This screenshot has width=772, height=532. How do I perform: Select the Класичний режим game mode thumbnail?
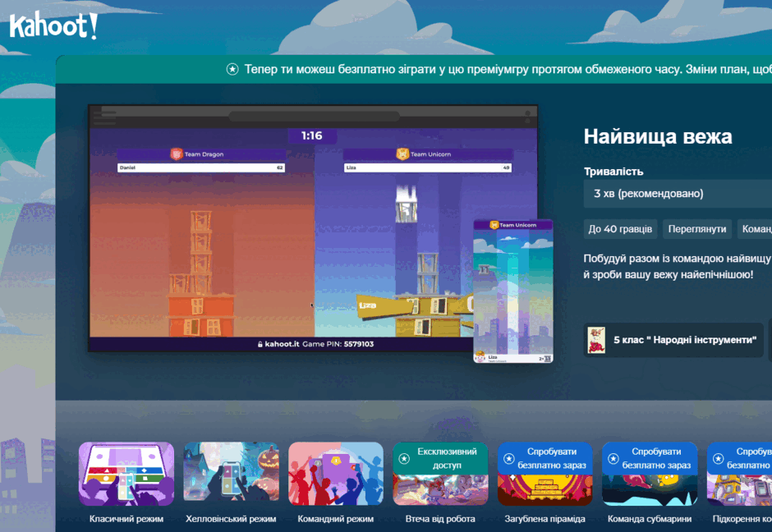point(126,474)
